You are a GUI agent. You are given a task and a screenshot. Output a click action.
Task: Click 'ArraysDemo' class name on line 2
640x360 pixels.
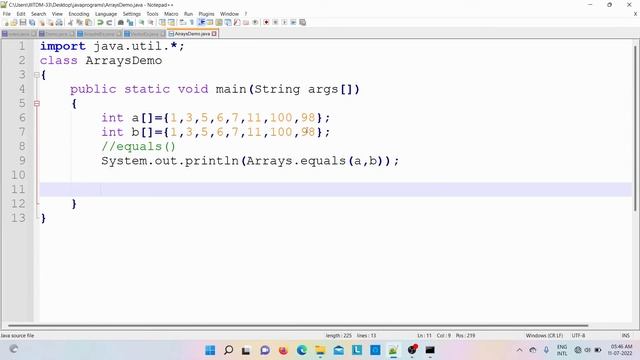pos(124,60)
